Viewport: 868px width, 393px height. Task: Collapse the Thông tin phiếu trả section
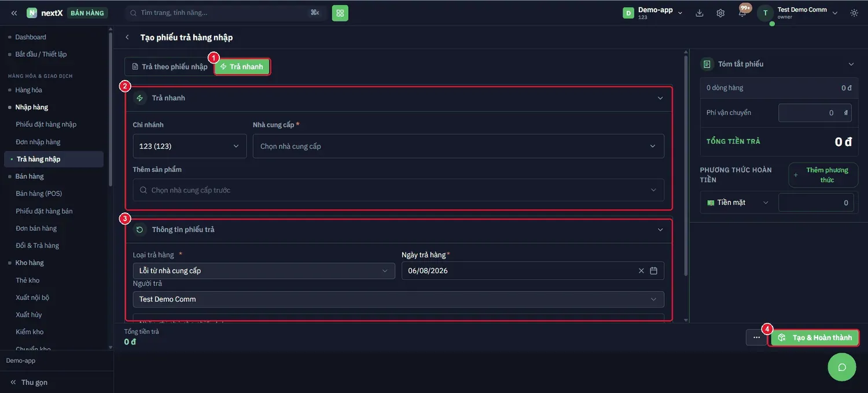(x=660, y=230)
